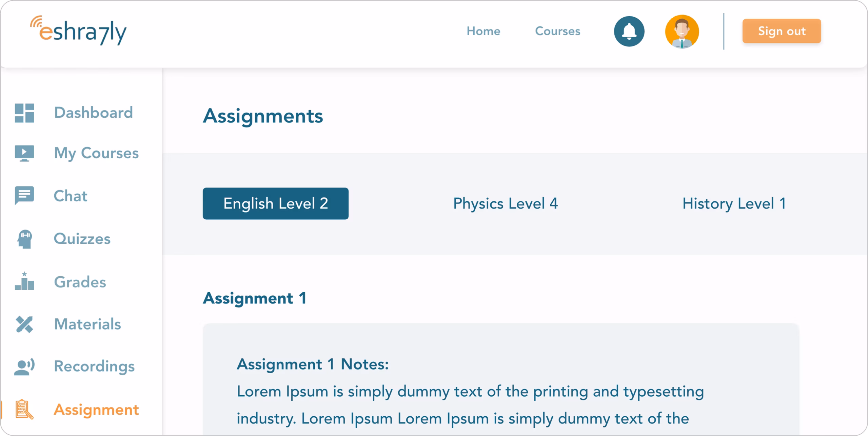Select the Chat bubble icon
868x436 pixels.
point(24,196)
